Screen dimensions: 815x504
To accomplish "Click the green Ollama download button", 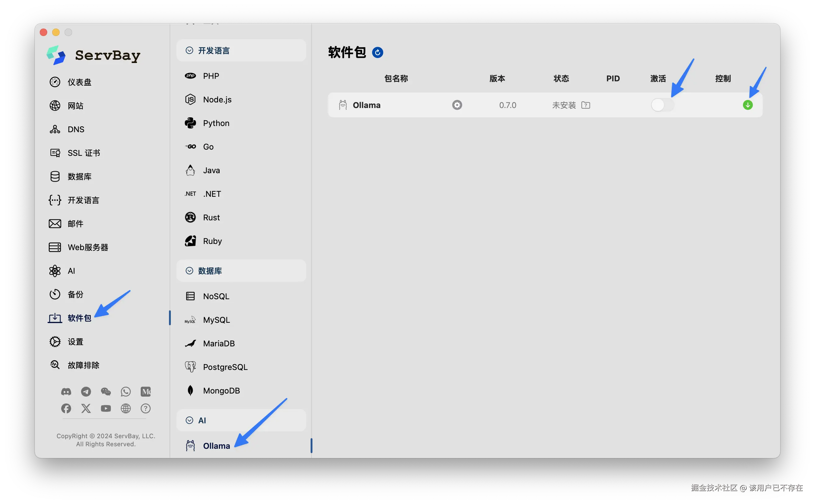I will click(748, 105).
